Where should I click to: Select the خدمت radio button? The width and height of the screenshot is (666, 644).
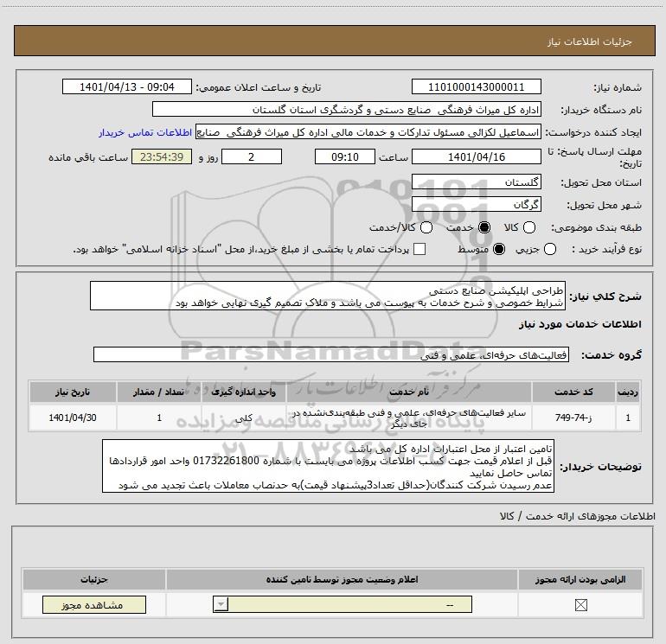(484, 227)
